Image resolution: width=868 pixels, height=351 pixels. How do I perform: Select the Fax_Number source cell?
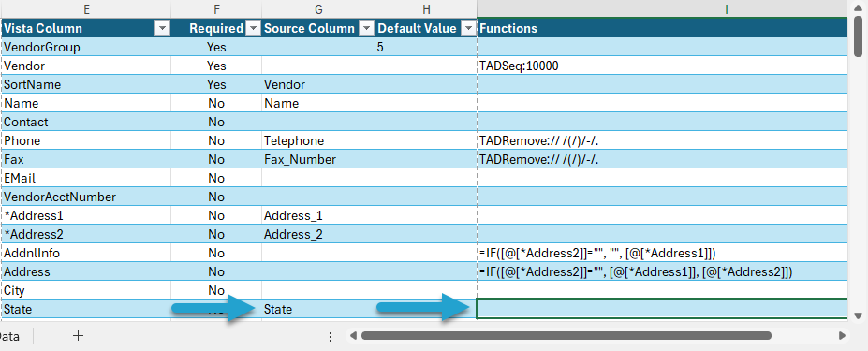[x=318, y=159]
